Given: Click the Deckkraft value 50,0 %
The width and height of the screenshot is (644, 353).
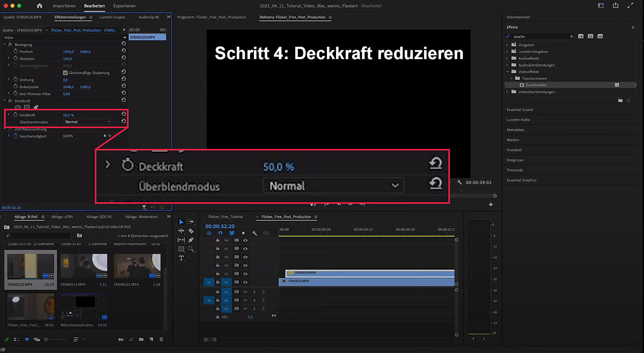Looking at the screenshot, I should pyautogui.click(x=69, y=115).
